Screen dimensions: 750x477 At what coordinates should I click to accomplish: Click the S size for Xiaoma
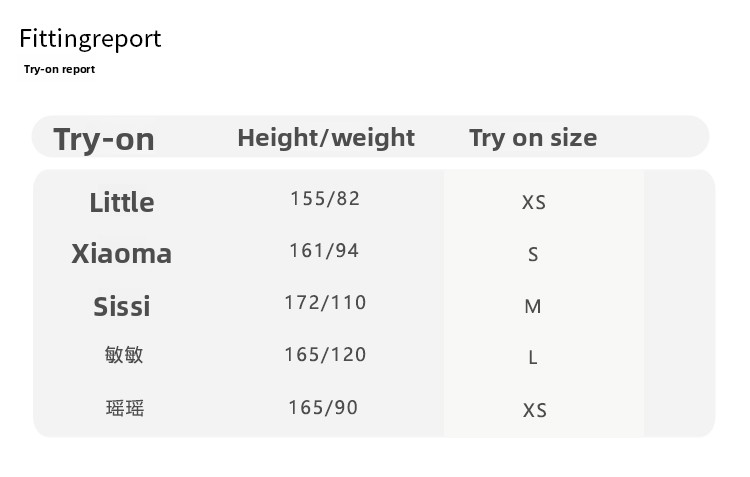(533, 255)
